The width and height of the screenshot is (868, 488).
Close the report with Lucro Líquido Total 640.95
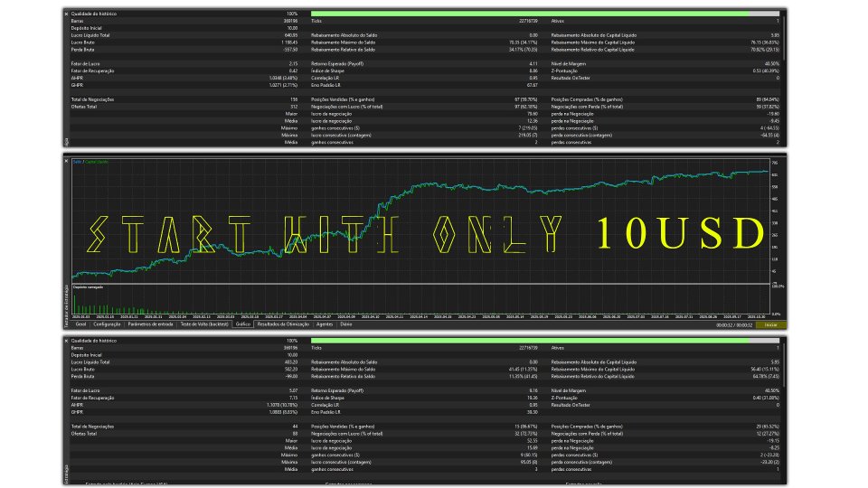(x=66, y=14)
